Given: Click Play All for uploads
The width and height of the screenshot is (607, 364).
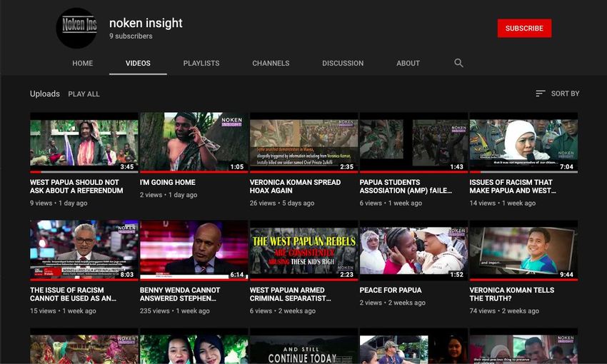Looking at the screenshot, I should tap(84, 94).
